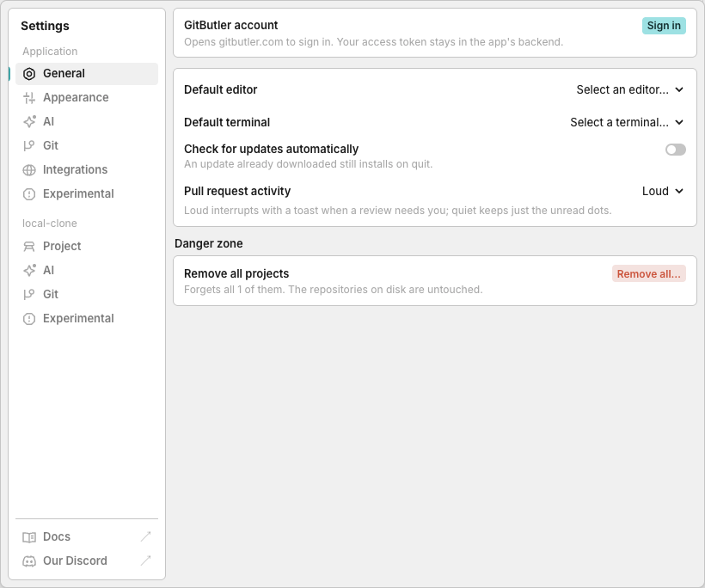Image resolution: width=705 pixels, height=588 pixels.
Task: Enable Check for updates automatically toggle
Action: pyautogui.click(x=675, y=150)
